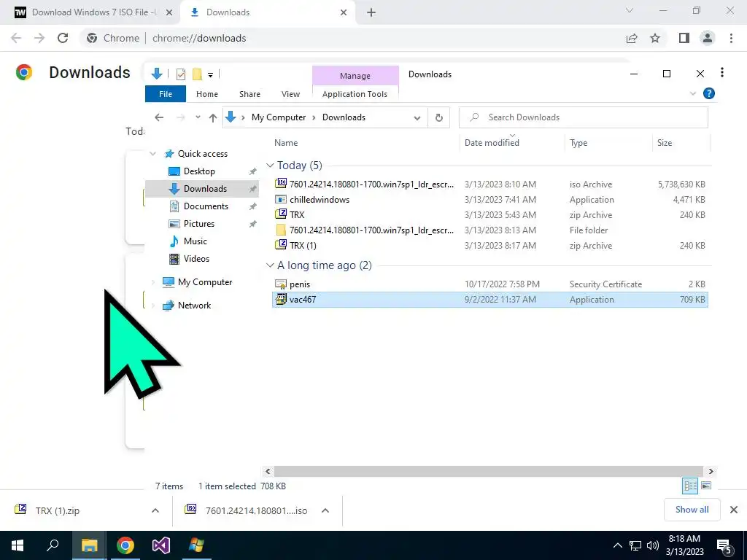Reload the Chrome page
This screenshot has height=560, width=747.
pos(63,38)
